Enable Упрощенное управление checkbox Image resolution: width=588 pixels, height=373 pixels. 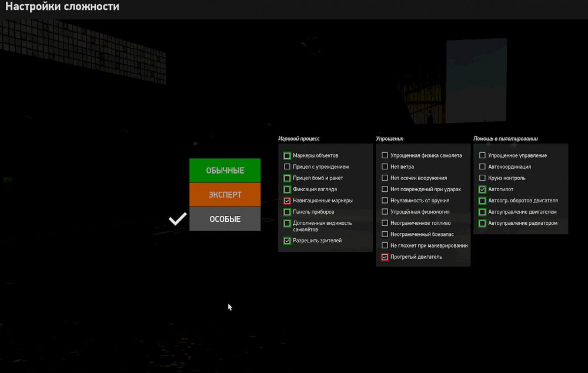(482, 155)
